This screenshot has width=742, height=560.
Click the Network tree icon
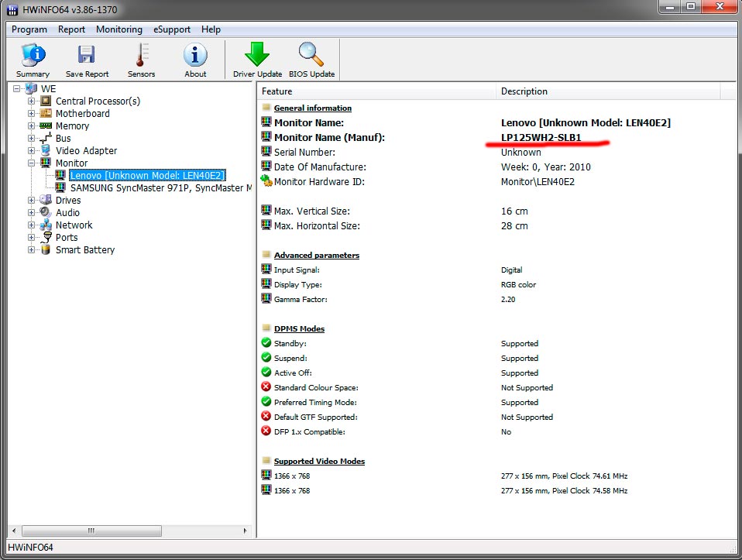coord(46,225)
